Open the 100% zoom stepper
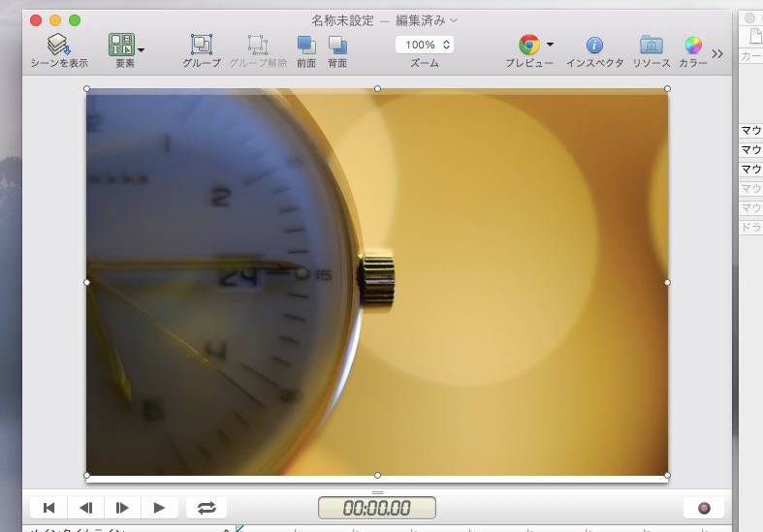The width and height of the screenshot is (763, 532). pos(425,45)
